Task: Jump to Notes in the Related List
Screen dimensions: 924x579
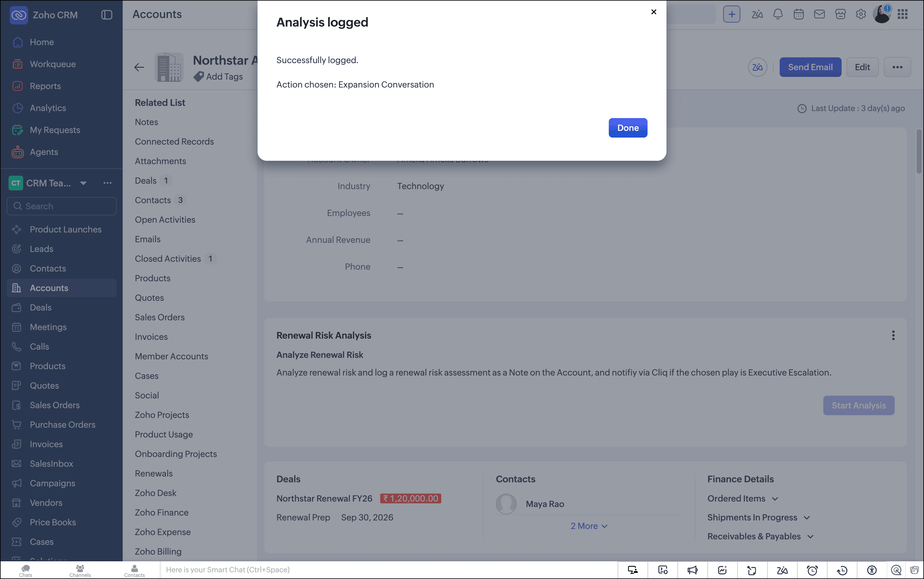Action: (146, 122)
